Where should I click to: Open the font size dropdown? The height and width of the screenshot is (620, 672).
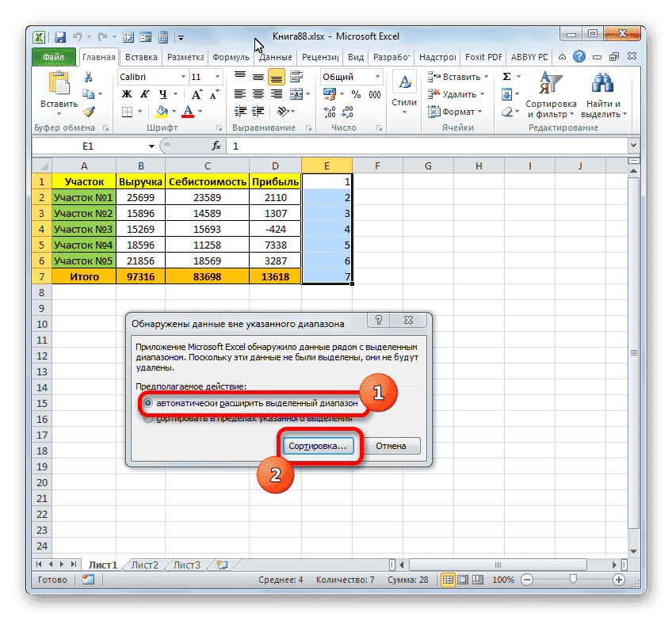click(216, 77)
